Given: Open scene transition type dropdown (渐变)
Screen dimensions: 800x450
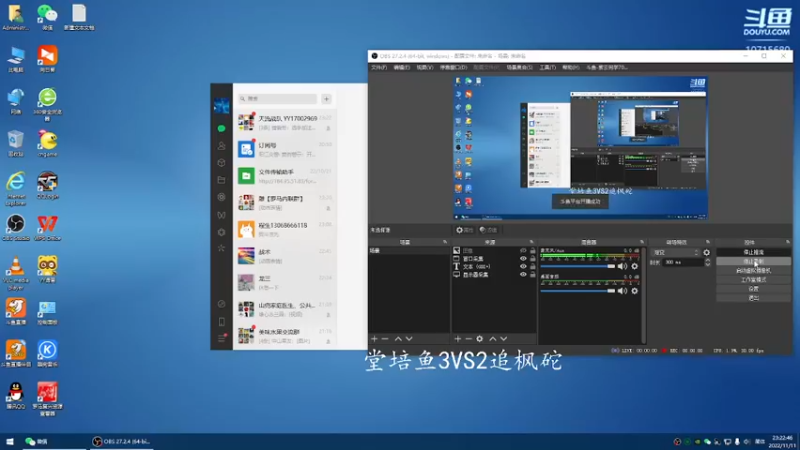Looking at the screenshot, I should point(676,253).
